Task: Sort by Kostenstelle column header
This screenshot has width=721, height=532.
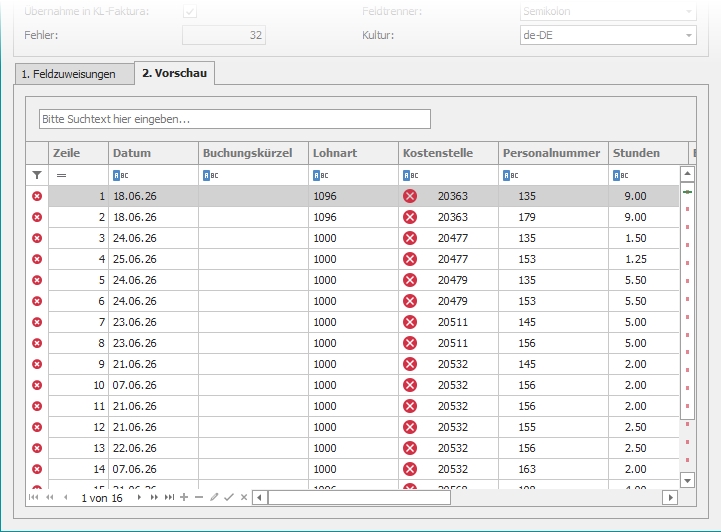Action: click(448, 153)
